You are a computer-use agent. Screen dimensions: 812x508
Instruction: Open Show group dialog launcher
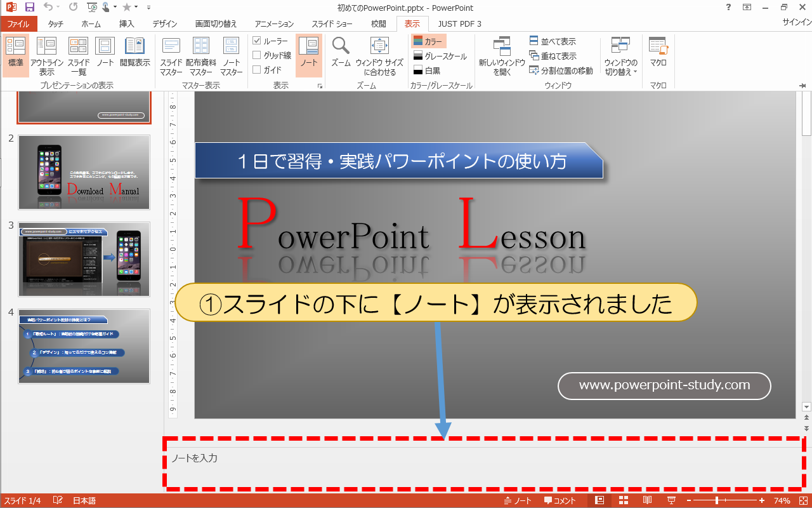(320, 86)
